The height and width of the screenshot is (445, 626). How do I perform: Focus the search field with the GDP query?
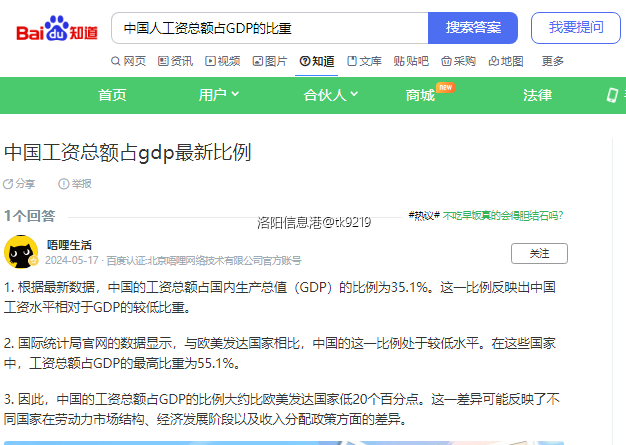click(270, 28)
